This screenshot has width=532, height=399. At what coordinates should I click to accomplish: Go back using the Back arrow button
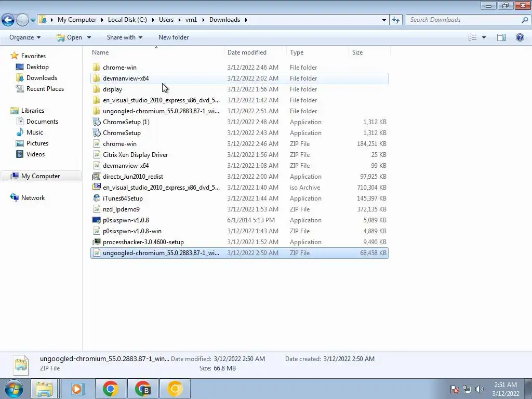(8, 20)
